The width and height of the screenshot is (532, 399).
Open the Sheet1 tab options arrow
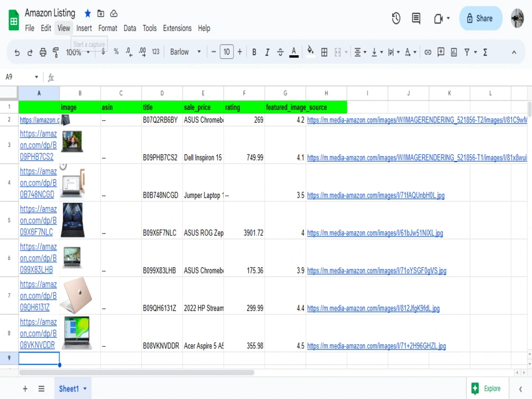[85, 389]
